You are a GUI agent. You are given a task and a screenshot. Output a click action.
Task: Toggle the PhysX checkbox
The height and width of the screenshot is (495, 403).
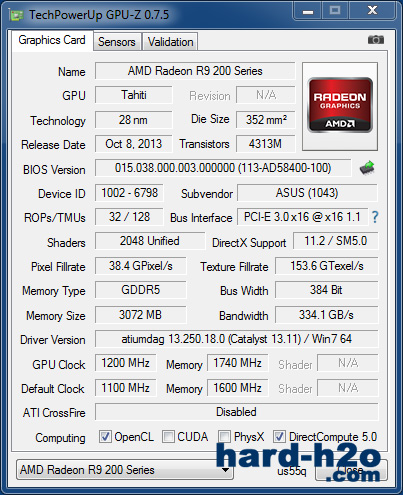click(224, 436)
